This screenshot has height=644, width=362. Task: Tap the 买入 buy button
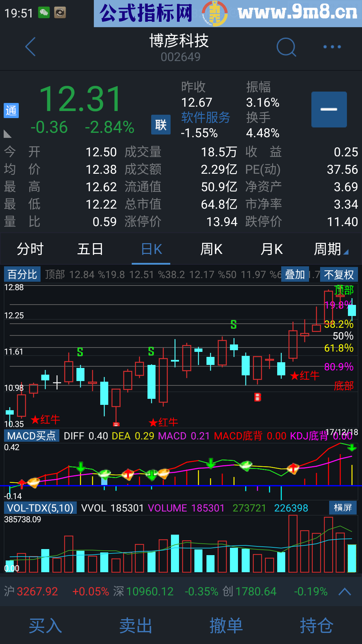click(x=45, y=626)
